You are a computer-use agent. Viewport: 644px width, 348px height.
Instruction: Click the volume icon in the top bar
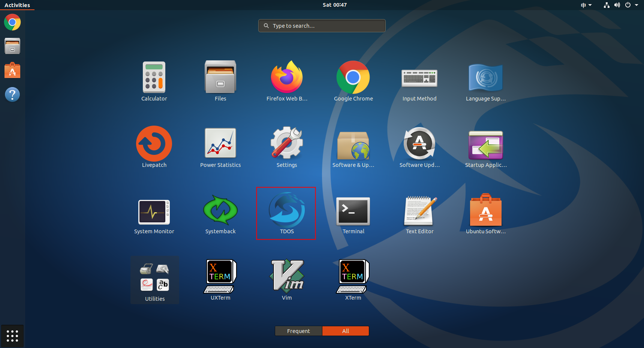tap(617, 5)
